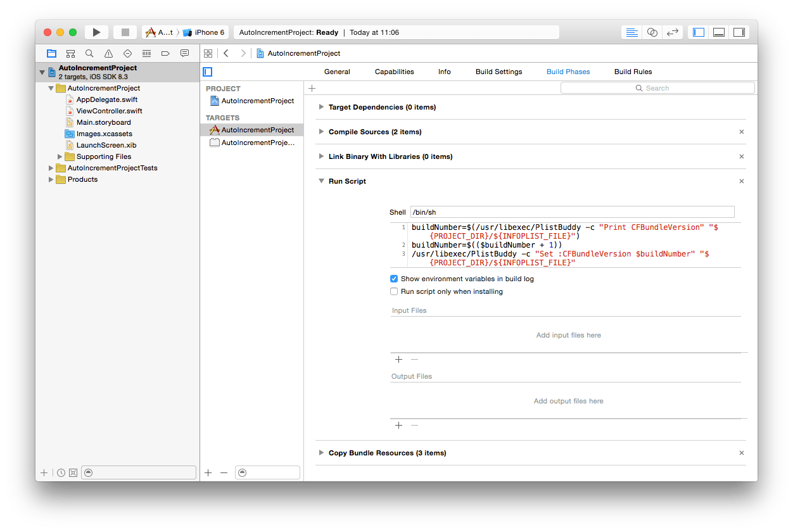
Task: Show the Standard editor
Action: pyautogui.click(x=631, y=32)
